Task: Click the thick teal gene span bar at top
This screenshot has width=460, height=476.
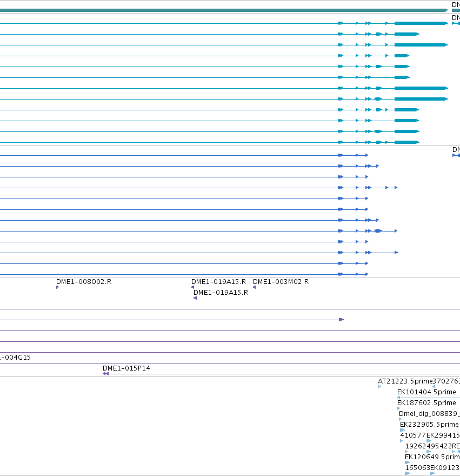Action: click(224, 10)
